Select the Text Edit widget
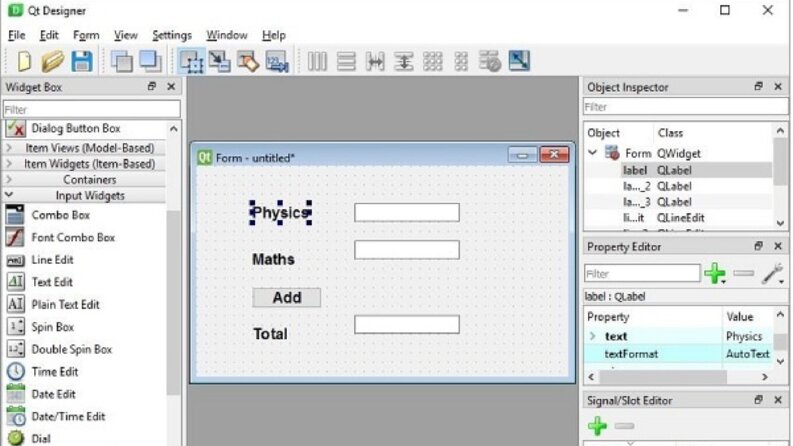Screen dimensions: 793x446 point(39,282)
